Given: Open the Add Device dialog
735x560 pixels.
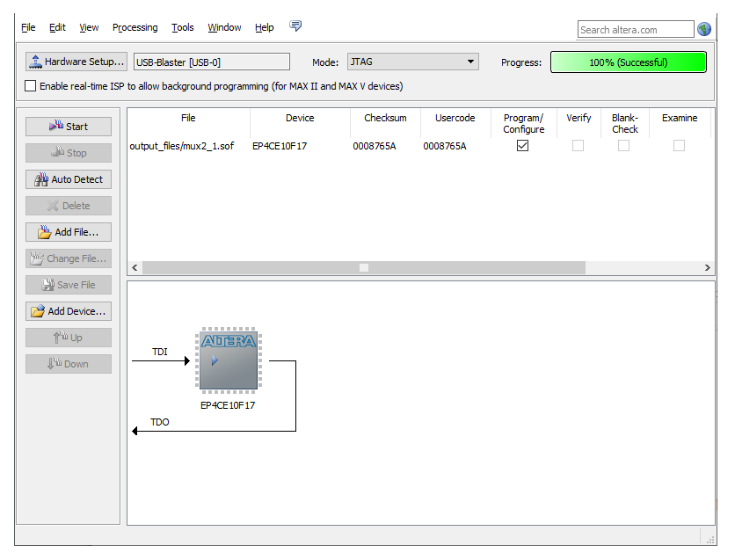Looking at the screenshot, I should (x=69, y=311).
